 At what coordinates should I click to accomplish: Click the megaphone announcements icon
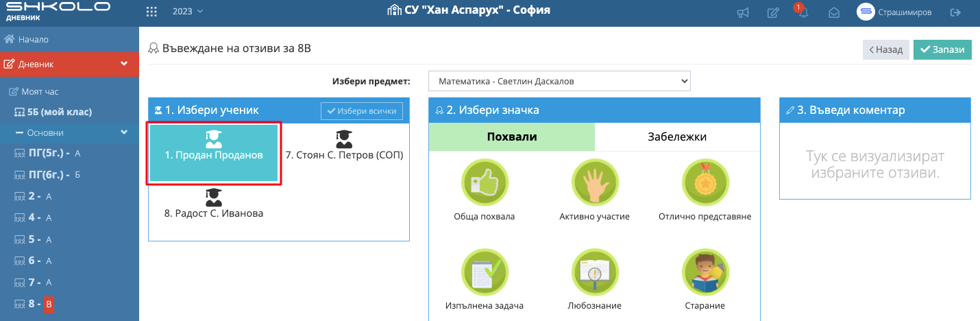tap(743, 12)
